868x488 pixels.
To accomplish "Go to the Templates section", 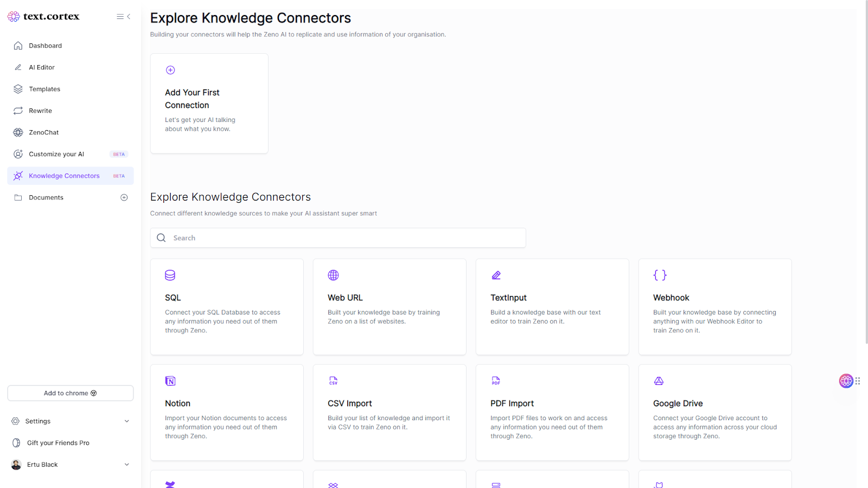I will pos(44,89).
